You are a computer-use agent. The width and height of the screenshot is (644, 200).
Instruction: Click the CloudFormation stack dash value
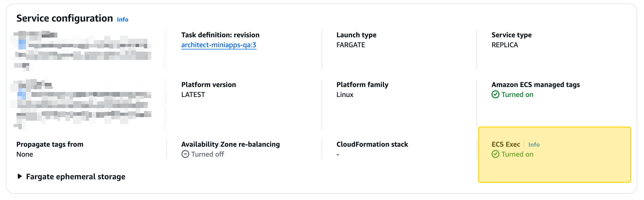(338, 155)
